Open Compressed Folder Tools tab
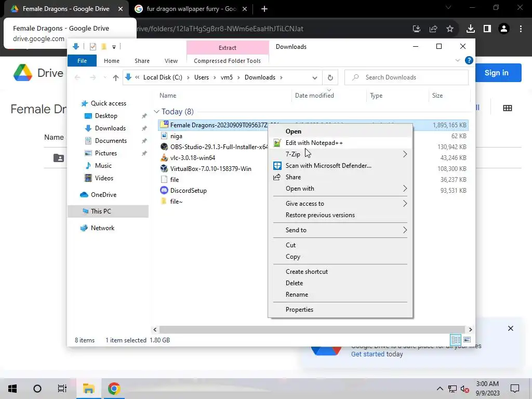Screen dimensions: 532x399 (x=228, y=61)
